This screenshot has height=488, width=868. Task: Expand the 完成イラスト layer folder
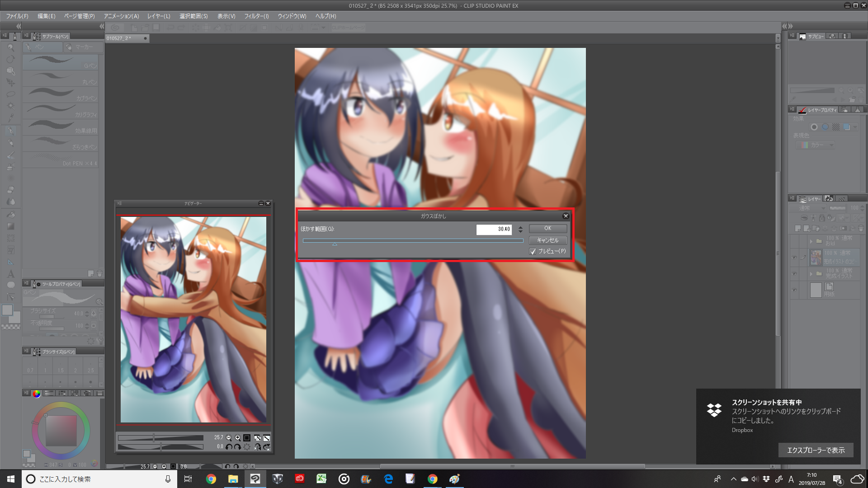(x=811, y=274)
